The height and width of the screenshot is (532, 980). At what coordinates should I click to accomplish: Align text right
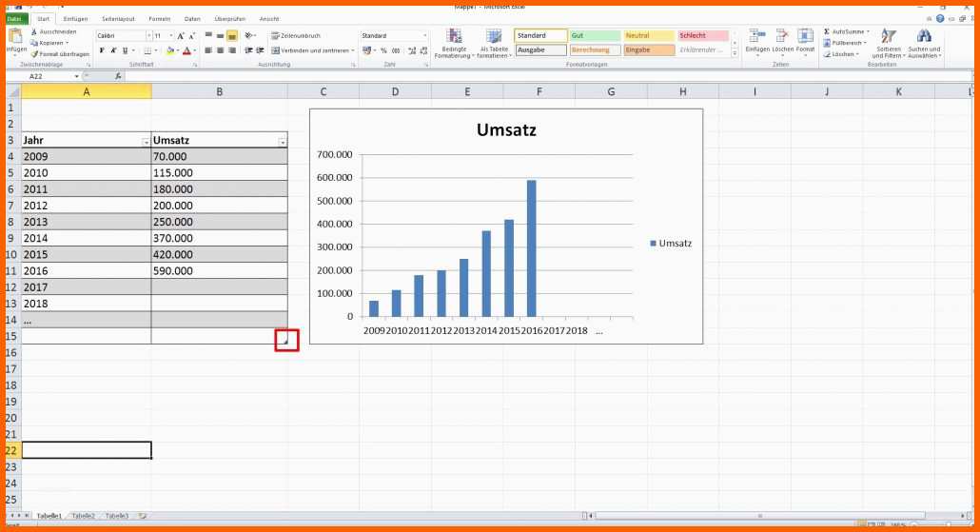[232, 50]
